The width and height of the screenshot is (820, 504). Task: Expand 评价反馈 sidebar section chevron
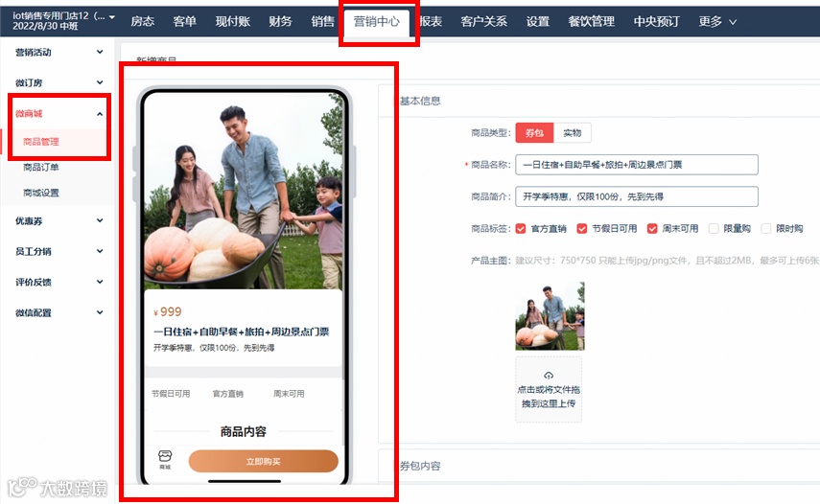click(100, 282)
